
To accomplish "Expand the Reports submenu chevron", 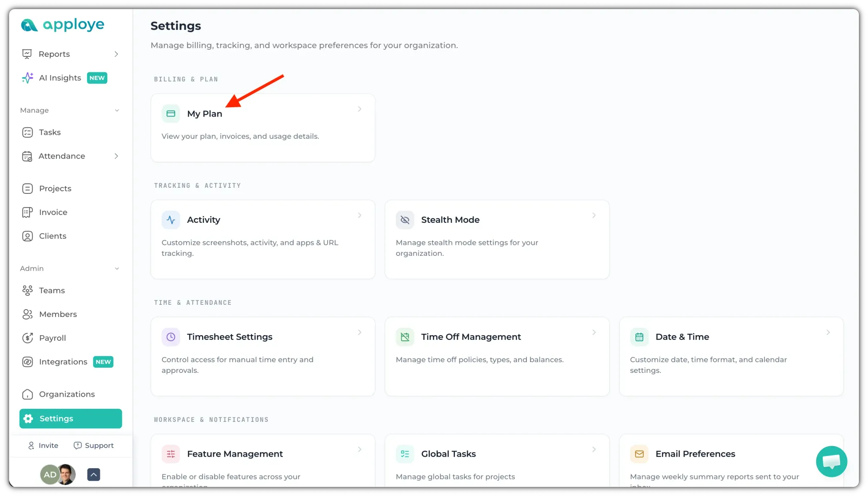I will point(116,54).
